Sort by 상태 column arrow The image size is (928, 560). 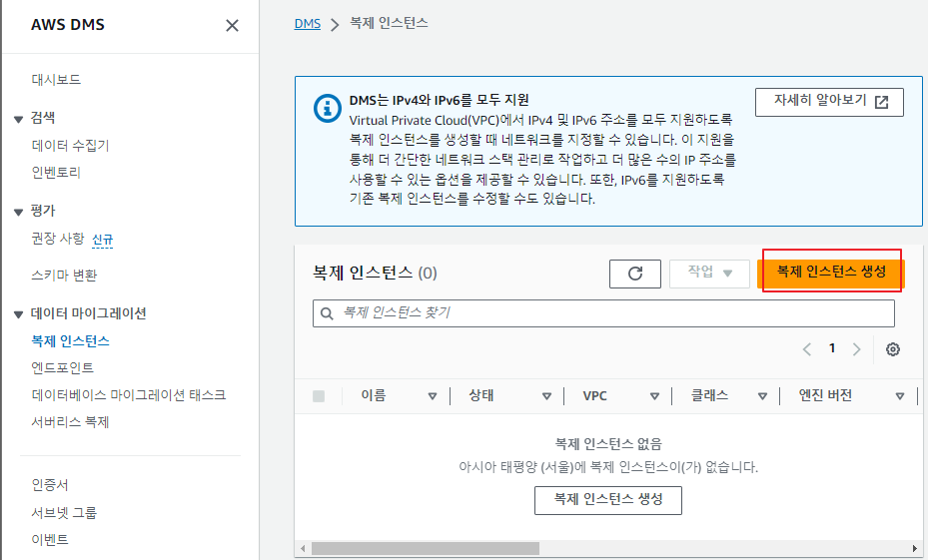point(546,396)
